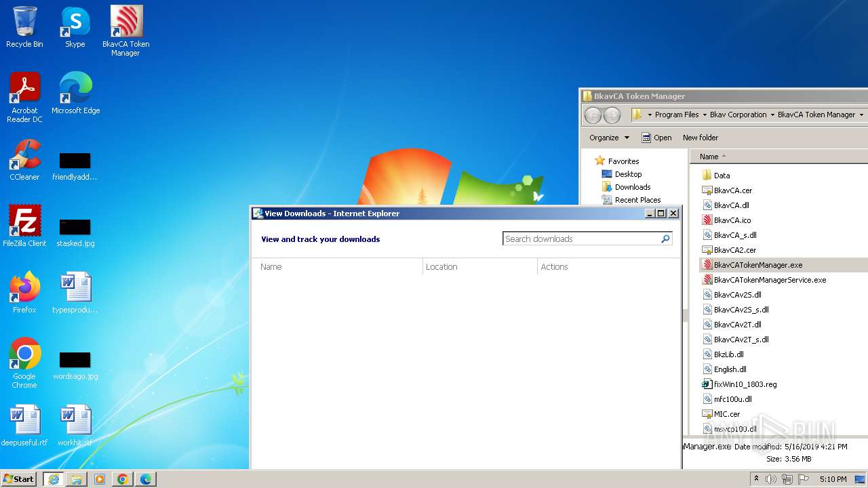Image resolution: width=868 pixels, height=488 pixels.
Task: Select stasked.jpg on the desktop
Action: coord(75,233)
